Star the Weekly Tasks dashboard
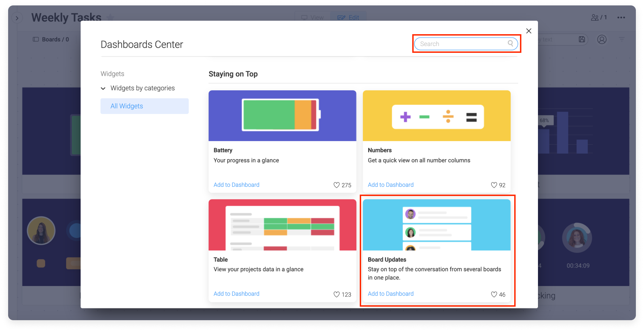This screenshot has width=644, height=331. 110,17
